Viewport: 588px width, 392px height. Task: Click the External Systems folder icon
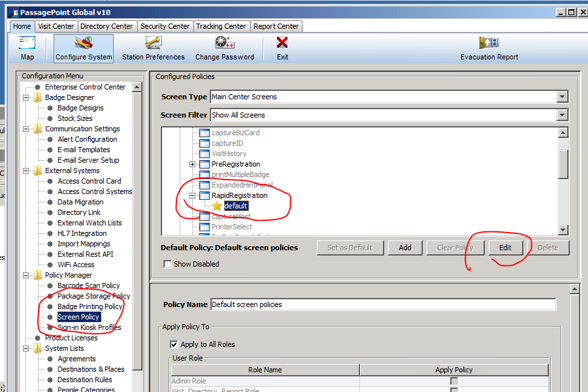pos(37,171)
